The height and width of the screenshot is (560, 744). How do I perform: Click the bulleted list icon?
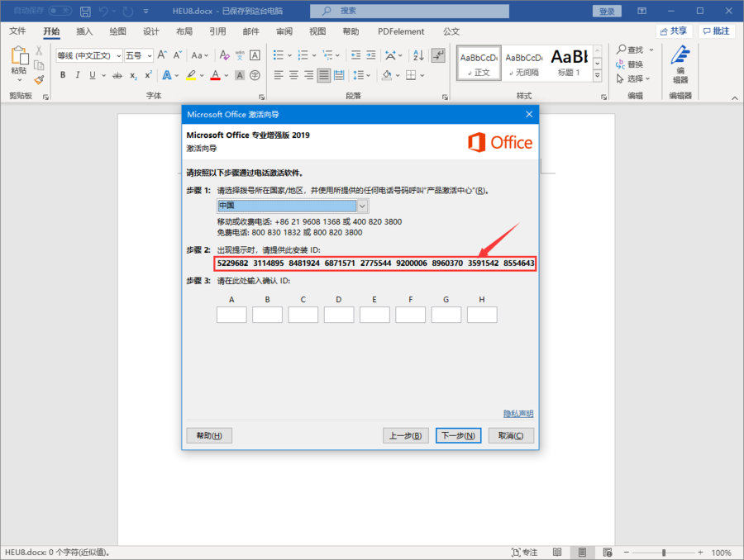tap(279, 55)
